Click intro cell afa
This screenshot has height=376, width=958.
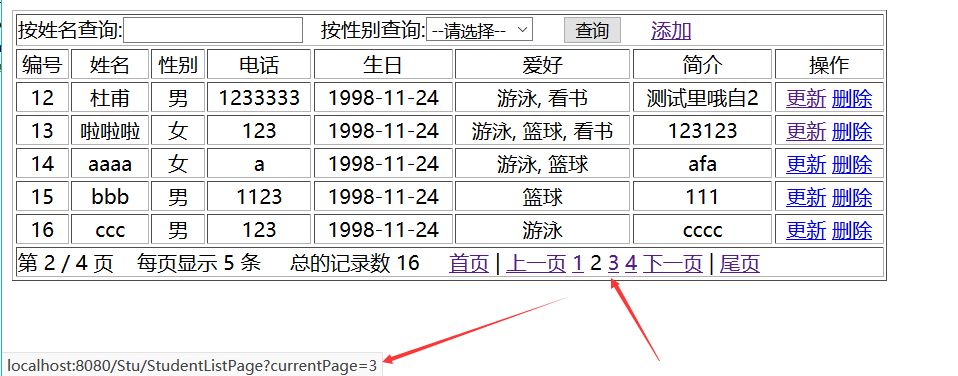(702, 164)
